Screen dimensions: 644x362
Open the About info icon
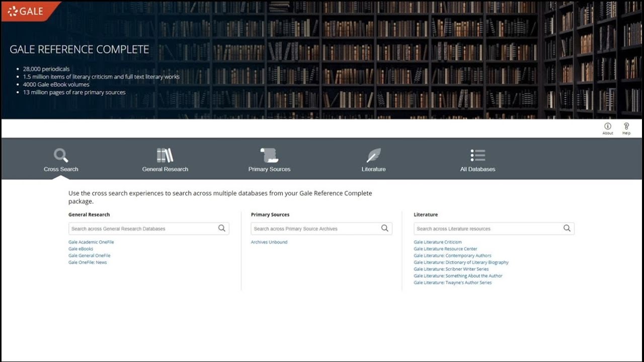tap(608, 126)
